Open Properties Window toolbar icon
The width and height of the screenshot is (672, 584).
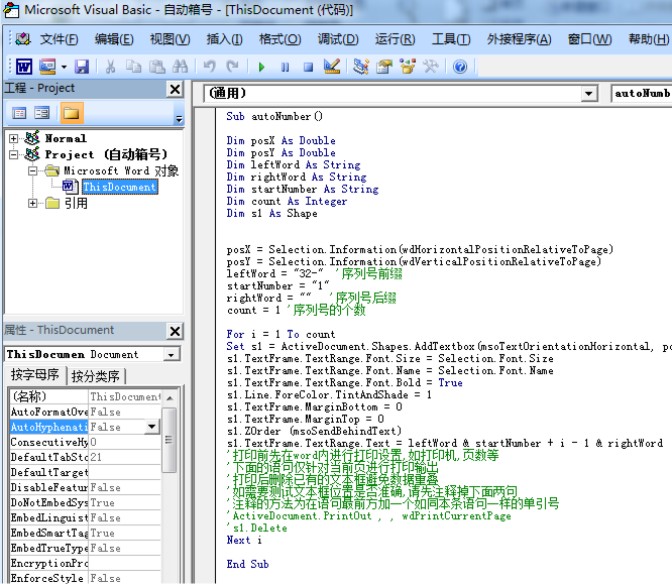(x=384, y=66)
